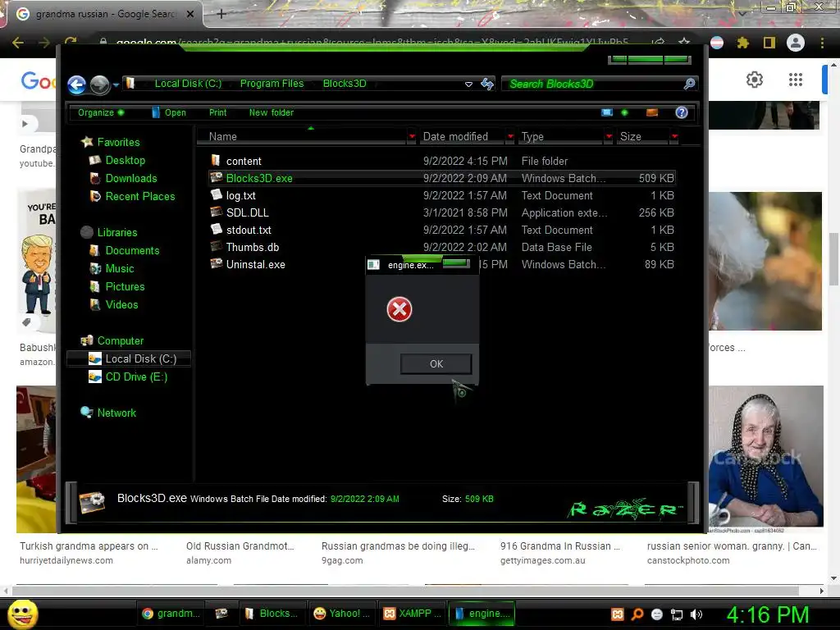Open Google settings gear in Chrome
This screenshot has height=630, width=840.
tap(755, 80)
